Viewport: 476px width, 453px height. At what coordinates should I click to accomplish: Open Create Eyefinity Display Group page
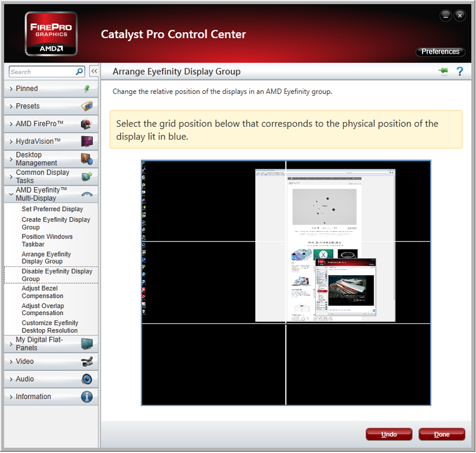[x=56, y=223]
